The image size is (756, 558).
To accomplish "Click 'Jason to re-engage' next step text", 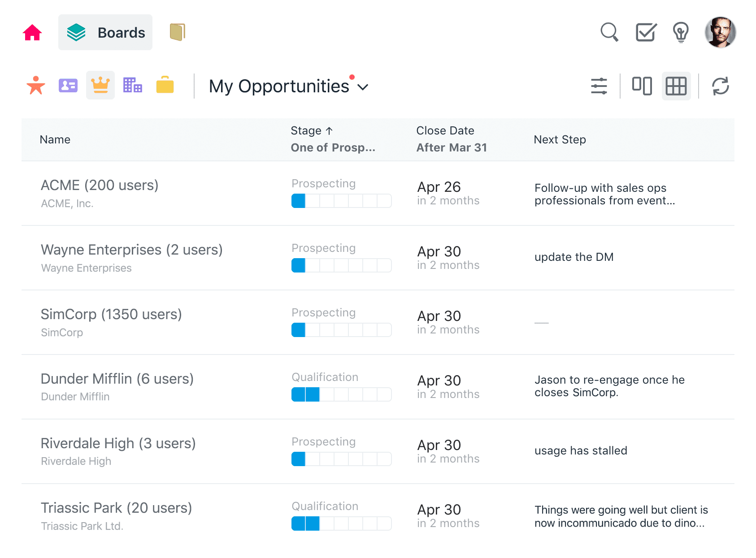I will coord(609,386).
